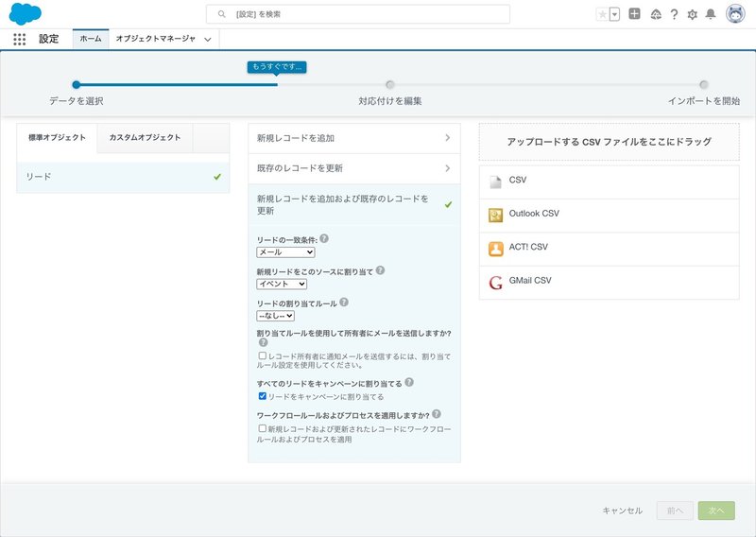756x537 pixels.
Task: Open the help question mark icon in header
Action: pos(674,14)
